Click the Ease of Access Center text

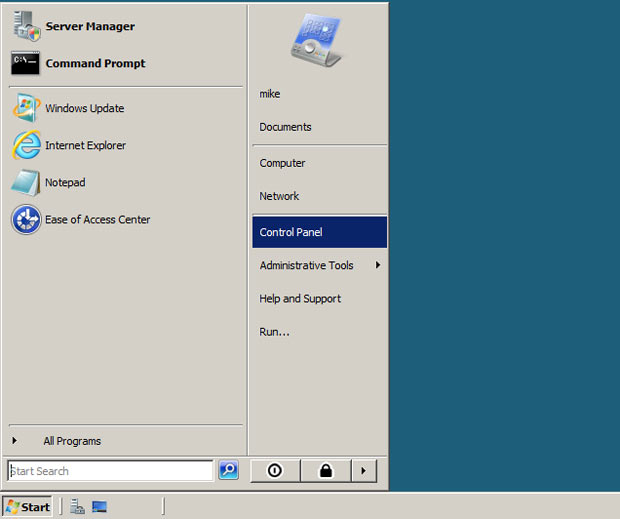98,220
